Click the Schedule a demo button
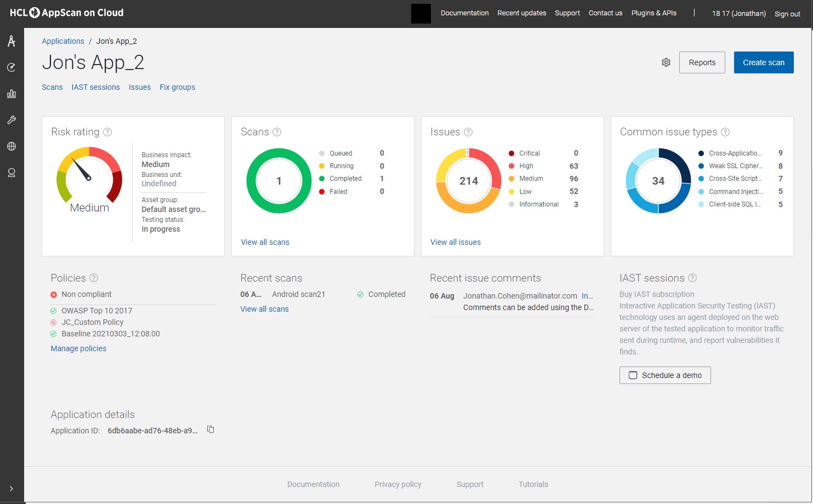The image size is (813, 504). pyautogui.click(x=664, y=375)
